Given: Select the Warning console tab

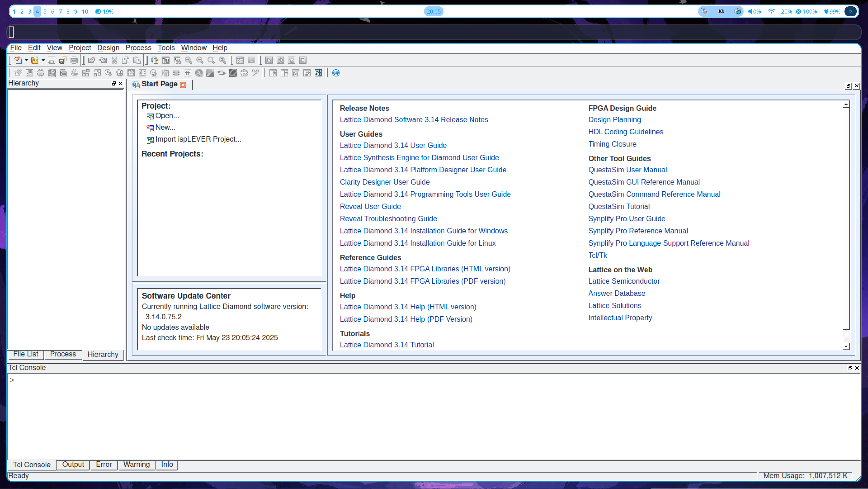Looking at the screenshot, I should pos(137,464).
